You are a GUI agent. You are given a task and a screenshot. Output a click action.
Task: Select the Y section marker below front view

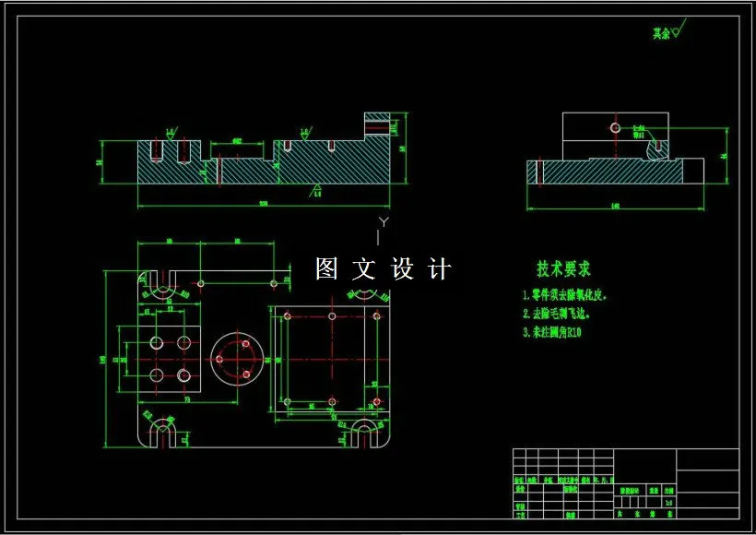384,223
